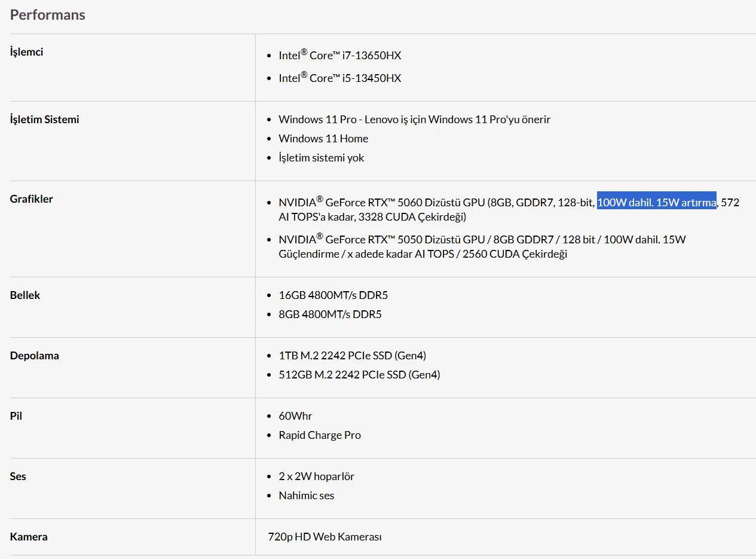Click the 512GB M.2 2242 SSD entry

point(359,375)
